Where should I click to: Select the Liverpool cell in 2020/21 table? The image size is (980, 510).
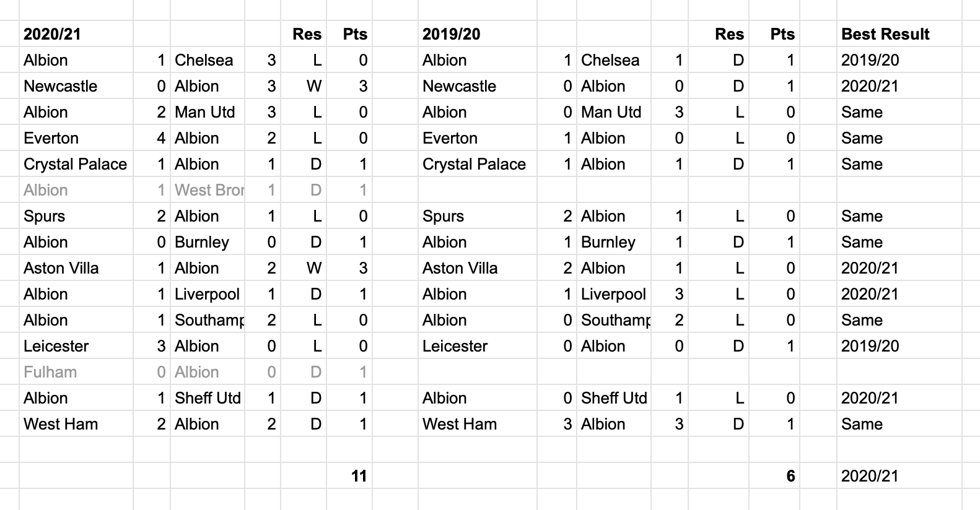pos(208,294)
